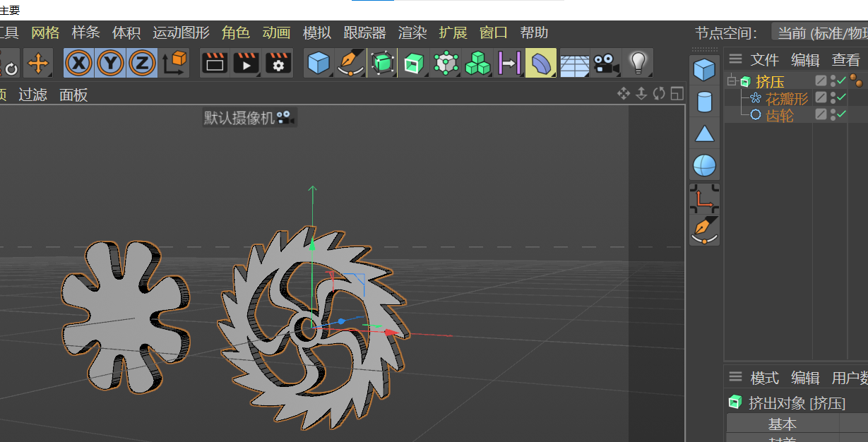
Task: Click the purple bars Field icon
Action: (509, 64)
